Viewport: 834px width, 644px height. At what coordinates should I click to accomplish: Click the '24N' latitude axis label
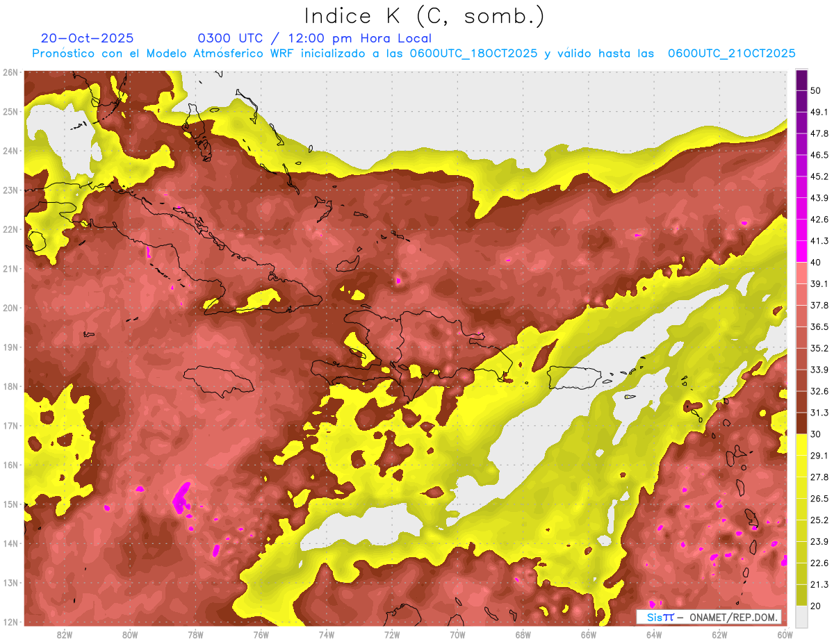10,151
